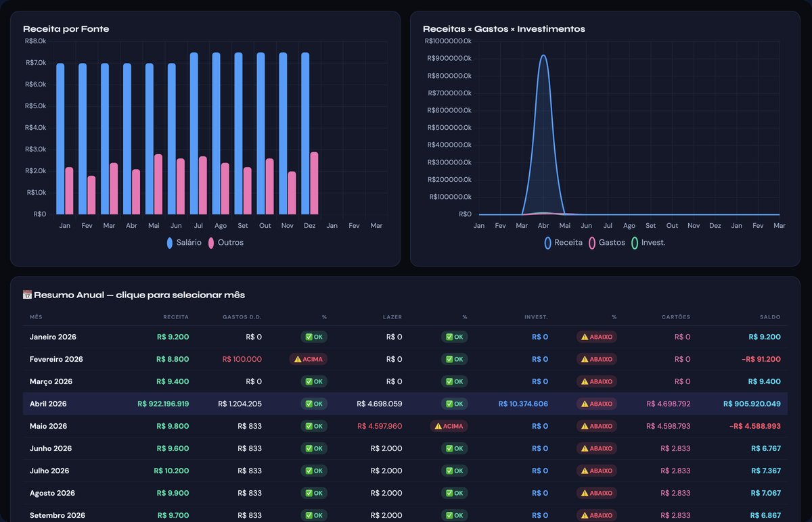Click the R$ 7.067 saldo value in the Agosto 2026 row

click(x=766, y=493)
